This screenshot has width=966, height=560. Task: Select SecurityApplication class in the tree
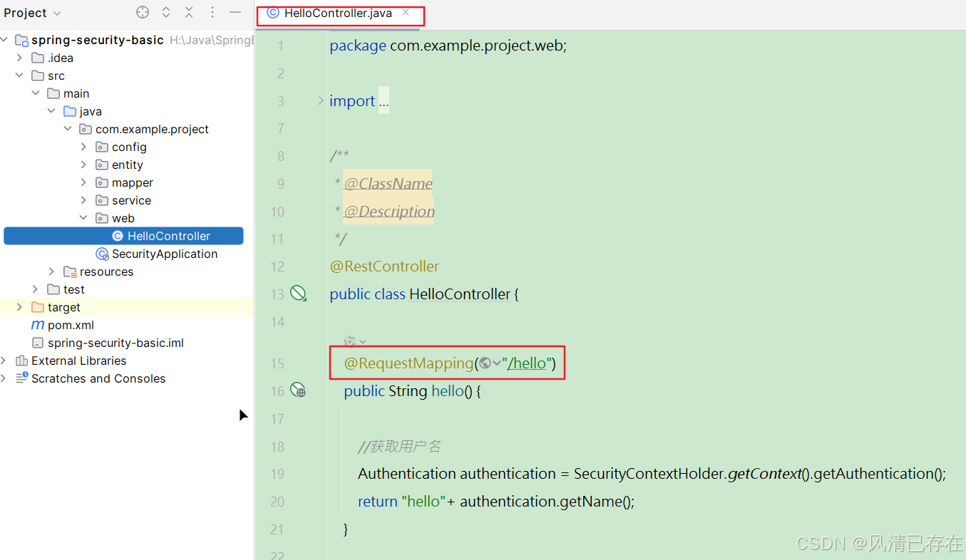(165, 254)
